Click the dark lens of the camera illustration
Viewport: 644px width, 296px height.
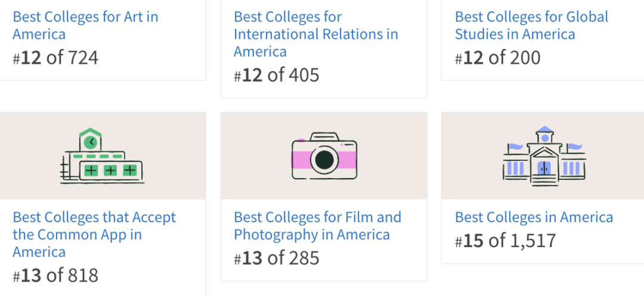(324, 160)
